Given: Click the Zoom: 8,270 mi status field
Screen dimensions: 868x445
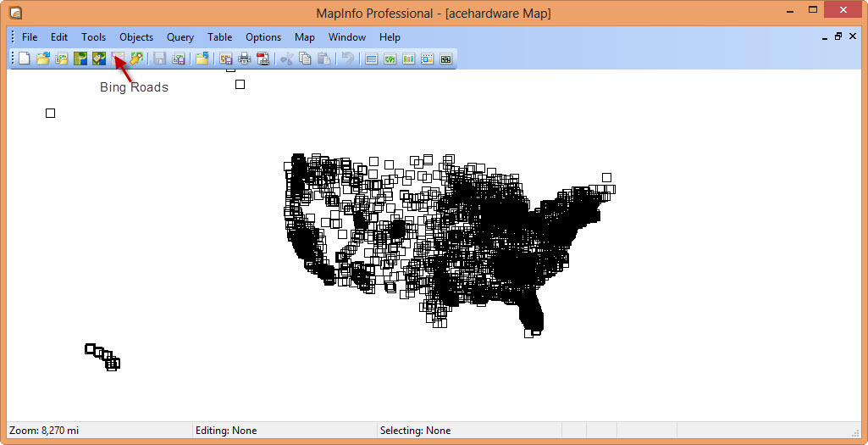Looking at the screenshot, I should [x=100, y=431].
